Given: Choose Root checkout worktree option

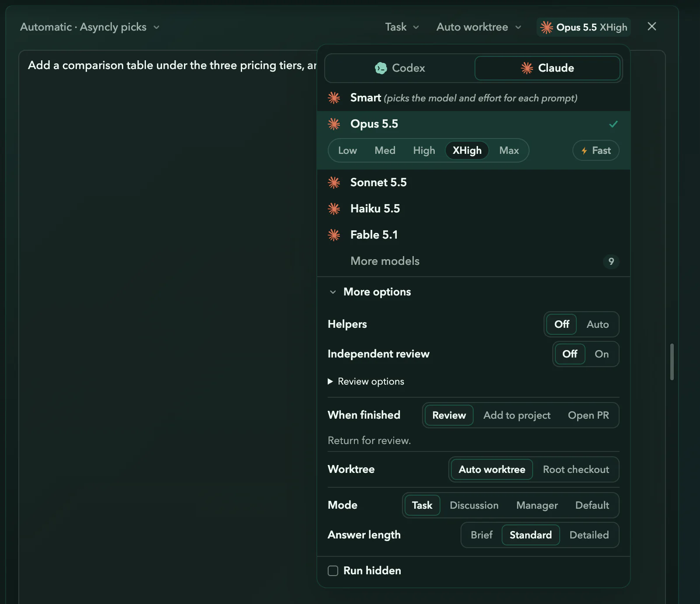Looking at the screenshot, I should (576, 469).
